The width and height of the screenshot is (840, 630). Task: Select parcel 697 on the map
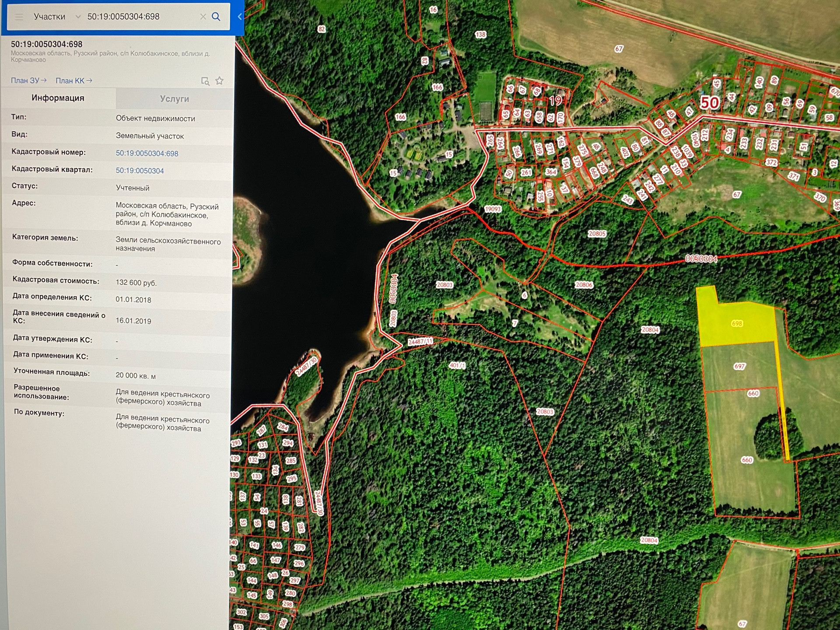pos(739,366)
